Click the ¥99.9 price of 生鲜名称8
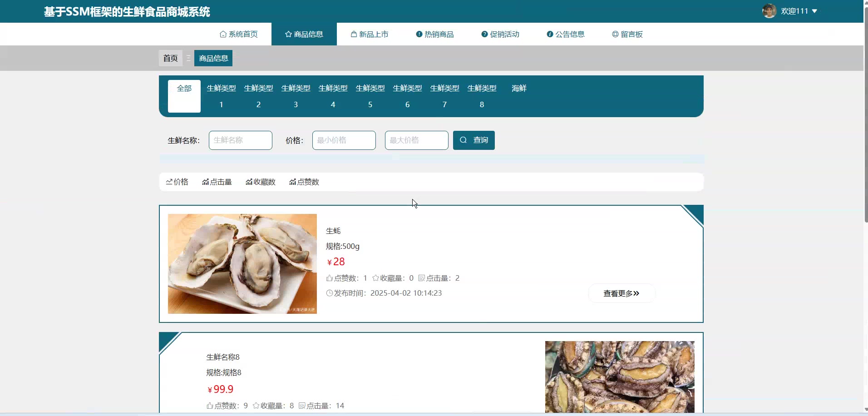Image resolution: width=868 pixels, height=416 pixels. tap(220, 389)
